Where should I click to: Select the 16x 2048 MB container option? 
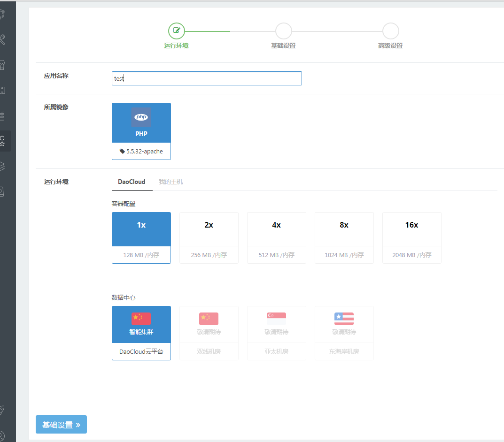412,238
